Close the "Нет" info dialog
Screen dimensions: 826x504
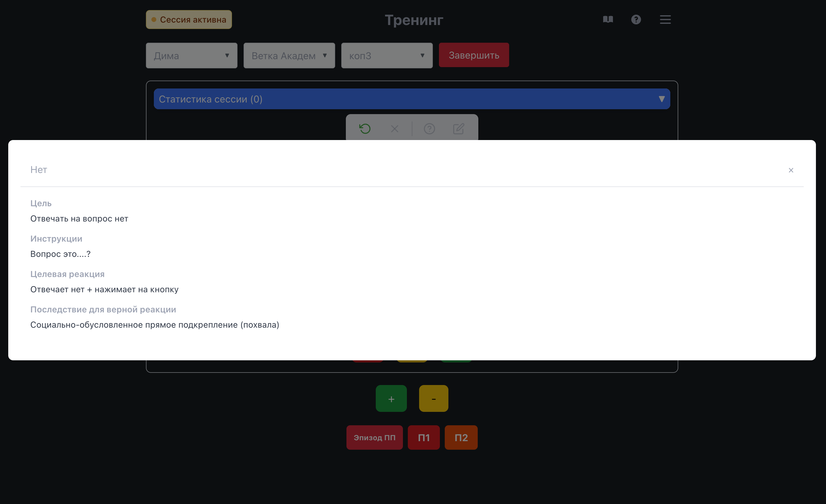tap(791, 170)
